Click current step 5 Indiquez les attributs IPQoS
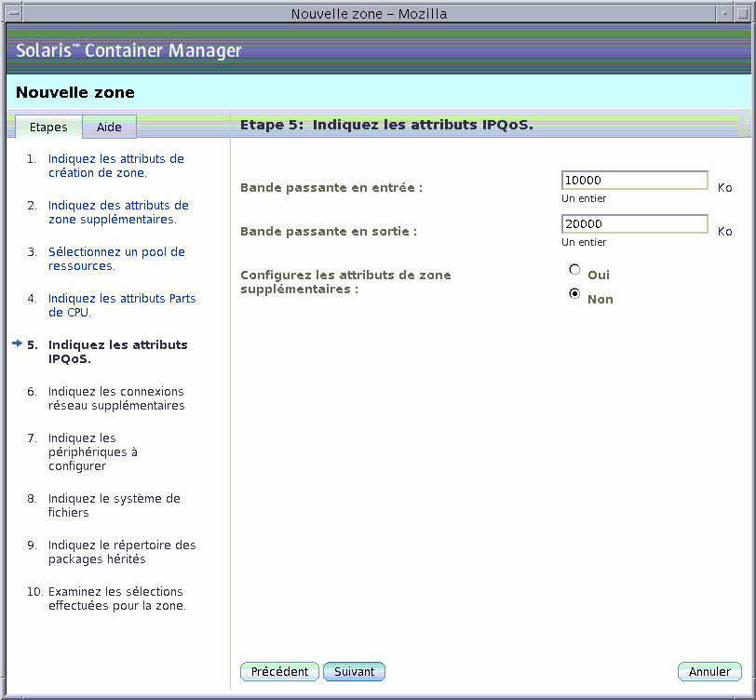 click(x=117, y=352)
